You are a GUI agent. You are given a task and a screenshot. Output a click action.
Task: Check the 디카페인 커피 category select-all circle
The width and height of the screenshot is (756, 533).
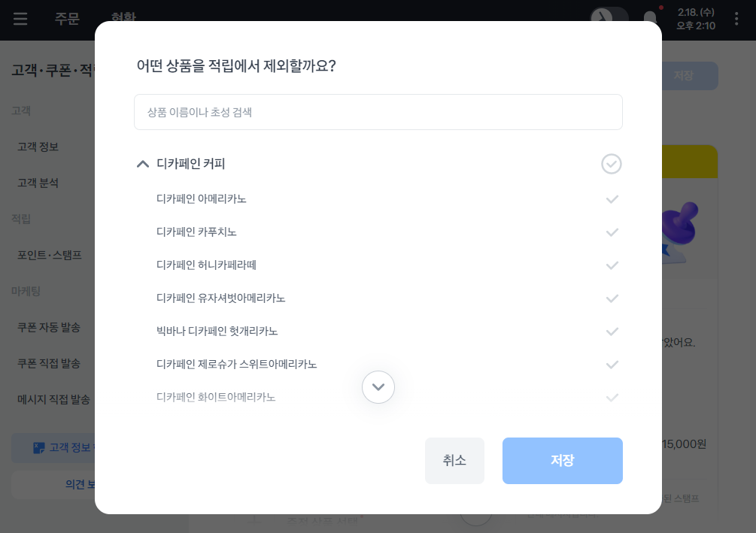coord(612,164)
